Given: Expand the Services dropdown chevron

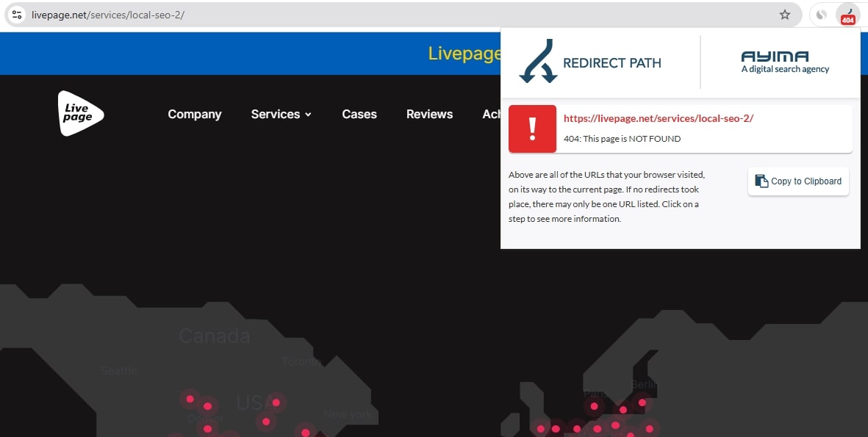Looking at the screenshot, I should [308, 115].
